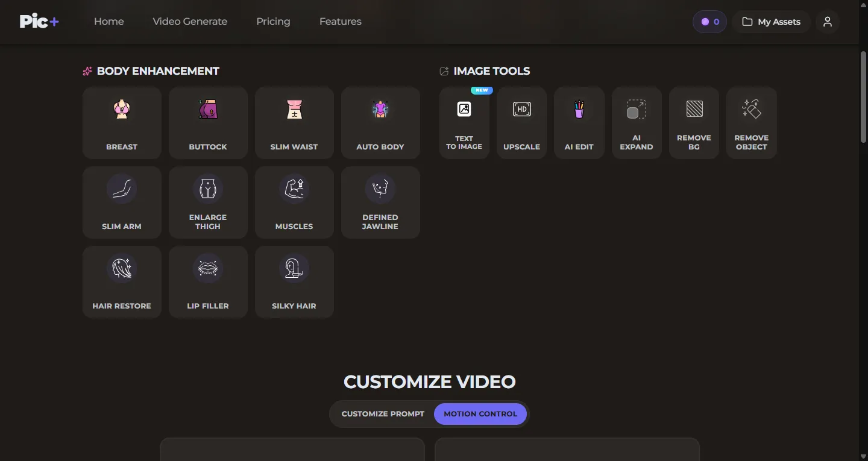Open the Text to Image tool
868x461 pixels.
[x=464, y=123]
